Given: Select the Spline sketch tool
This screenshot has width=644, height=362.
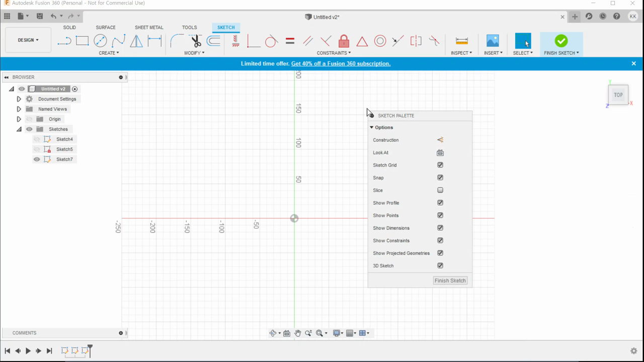Looking at the screenshot, I should pos(118,41).
